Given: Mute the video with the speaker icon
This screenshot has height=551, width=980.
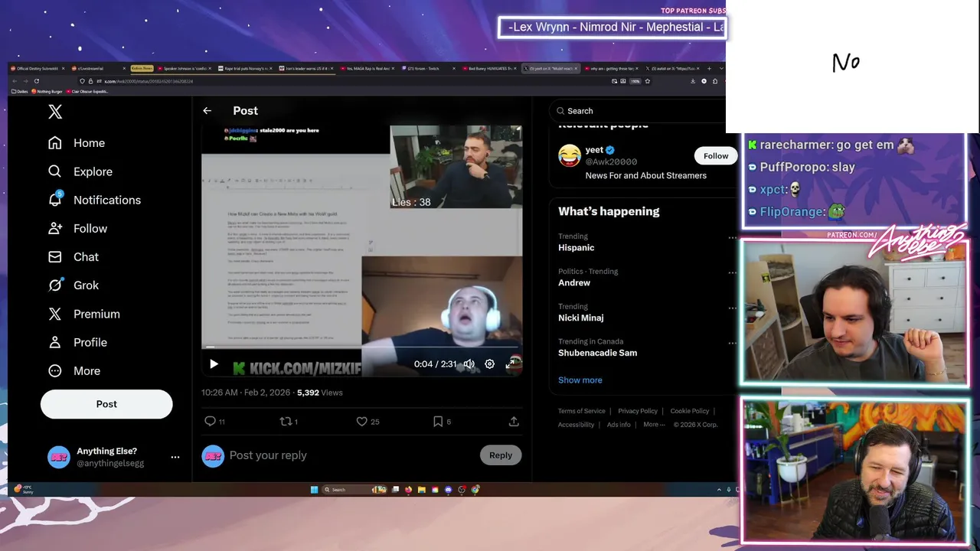Looking at the screenshot, I should (469, 364).
